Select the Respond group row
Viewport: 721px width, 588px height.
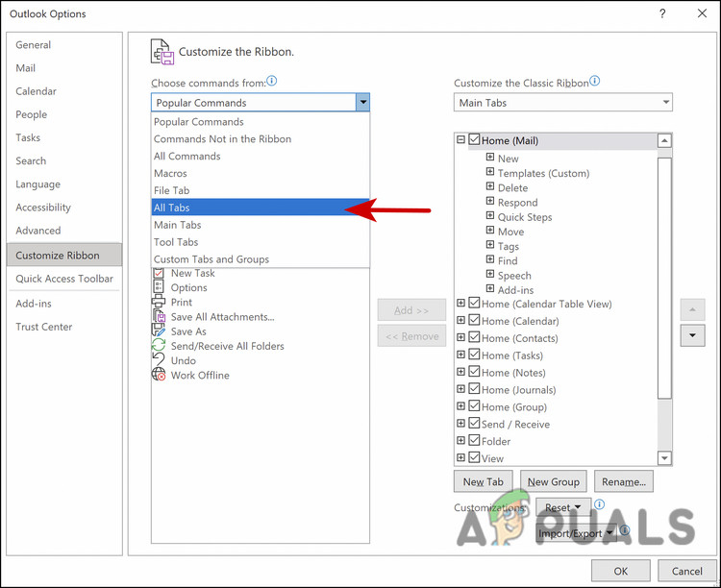coord(517,203)
